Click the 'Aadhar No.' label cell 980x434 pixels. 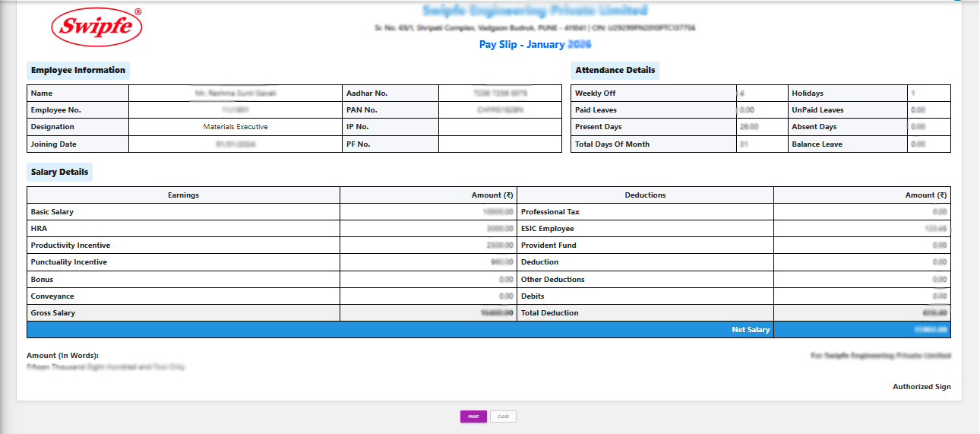[390, 93]
